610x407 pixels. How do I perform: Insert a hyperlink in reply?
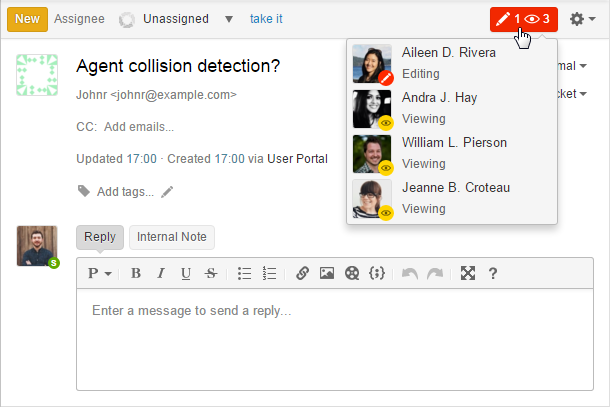pos(303,273)
